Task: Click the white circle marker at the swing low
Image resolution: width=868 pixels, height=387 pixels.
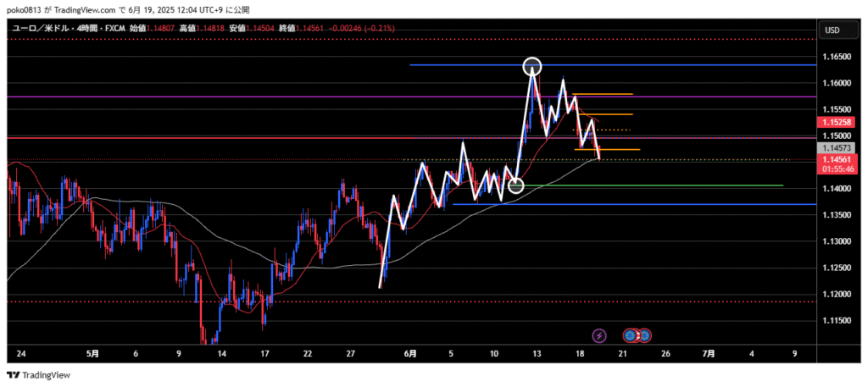Action: (x=515, y=185)
